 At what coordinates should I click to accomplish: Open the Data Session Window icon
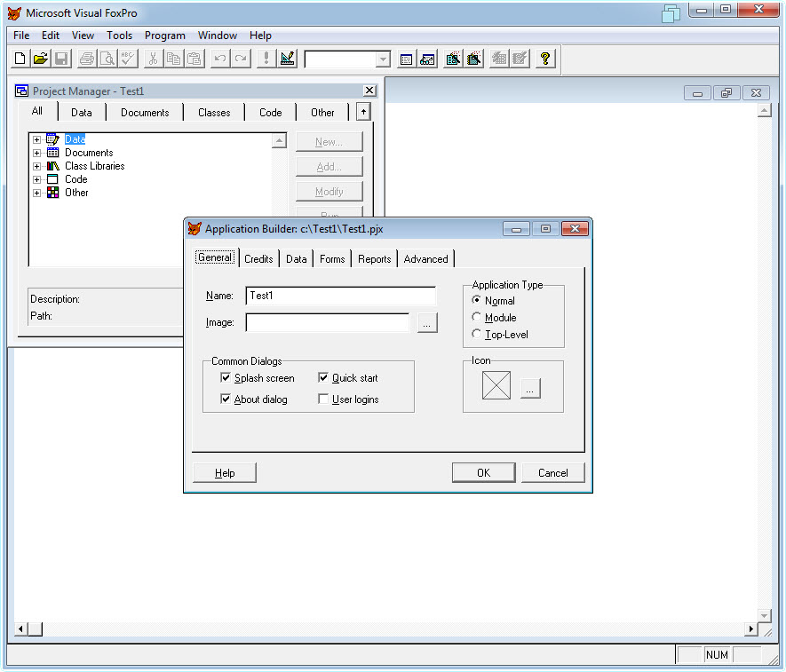[427, 59]
